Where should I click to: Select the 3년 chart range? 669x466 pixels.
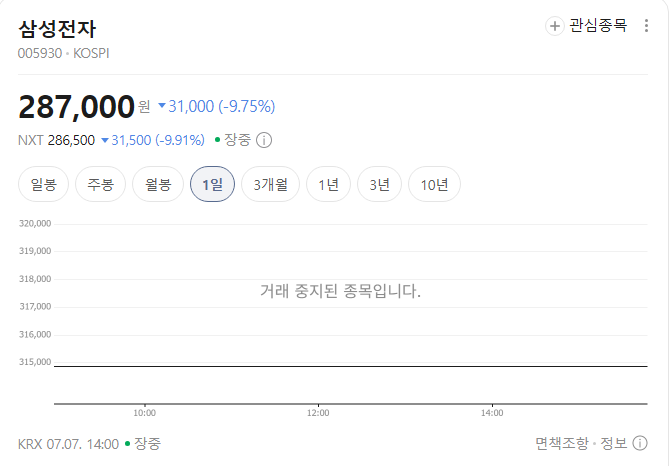point(379,184)
